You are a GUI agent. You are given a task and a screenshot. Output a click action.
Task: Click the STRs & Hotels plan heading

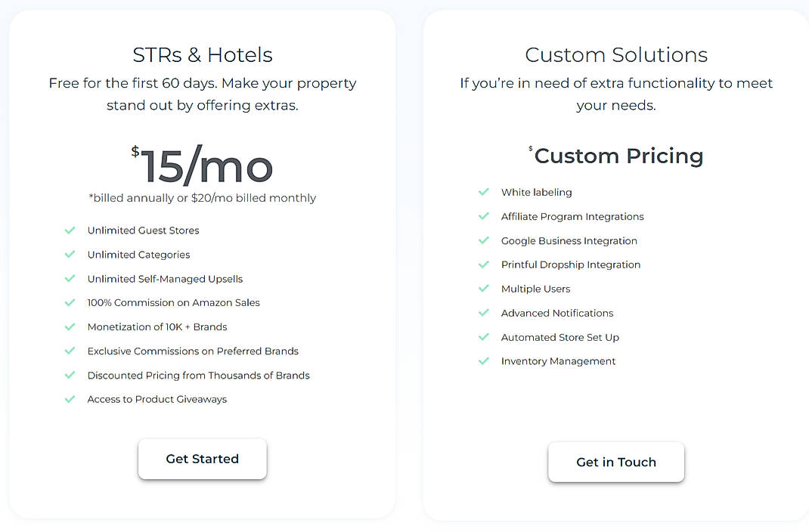click(x=202, y=54)
